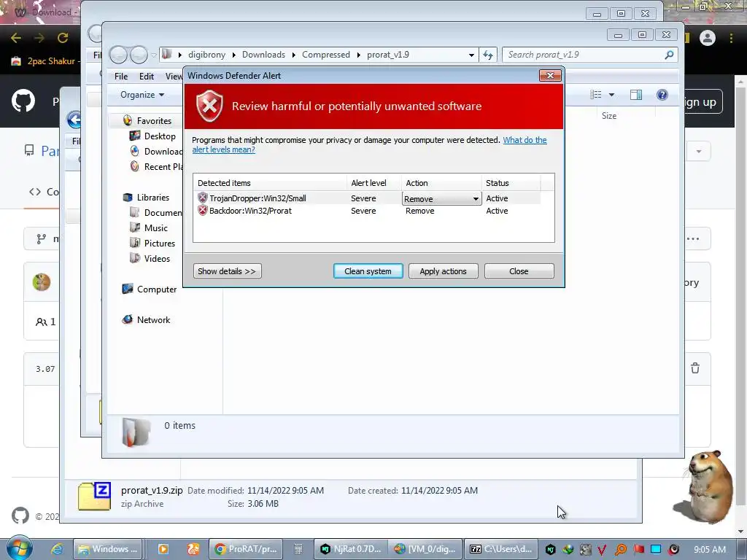747x560 pixels.
Task: Select the Backdoor:Win32/Prorat detected item
Action: [250, 211]
